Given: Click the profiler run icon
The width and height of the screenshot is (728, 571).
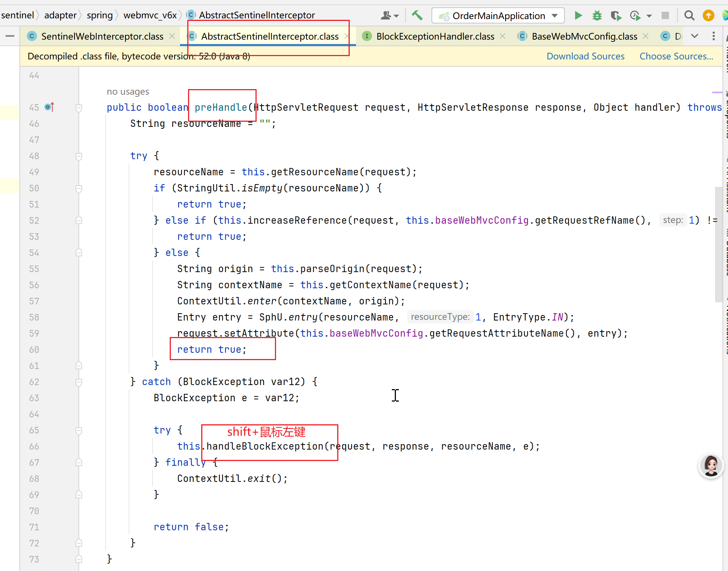Looking at the screenshot, I should pyautogui.click(x=635, y=15).
